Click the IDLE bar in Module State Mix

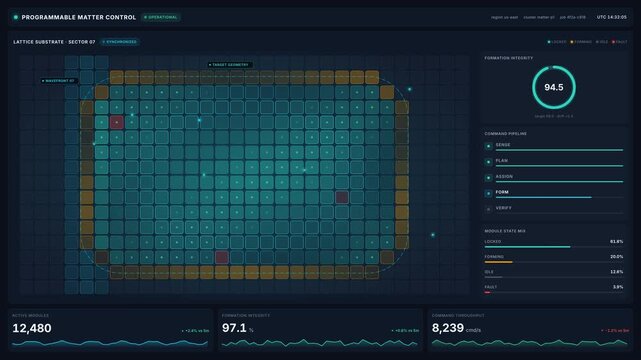pos(554,277)
